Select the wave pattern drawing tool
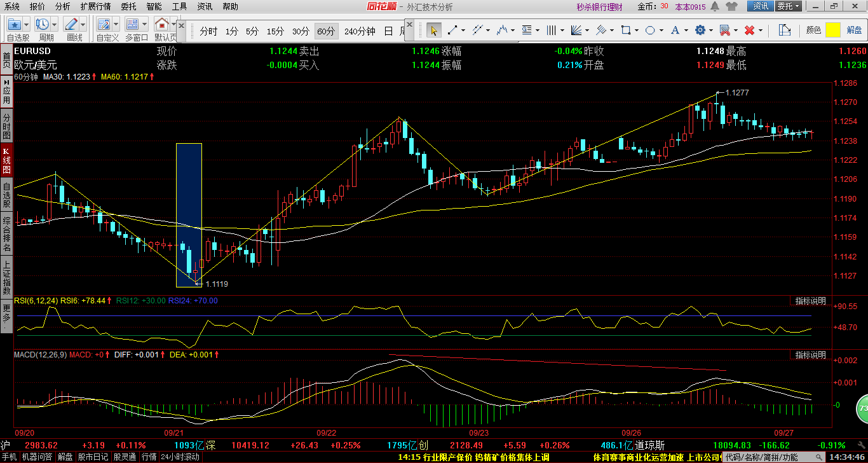Screen dimensions: 868x463 [x=503, y=30]
